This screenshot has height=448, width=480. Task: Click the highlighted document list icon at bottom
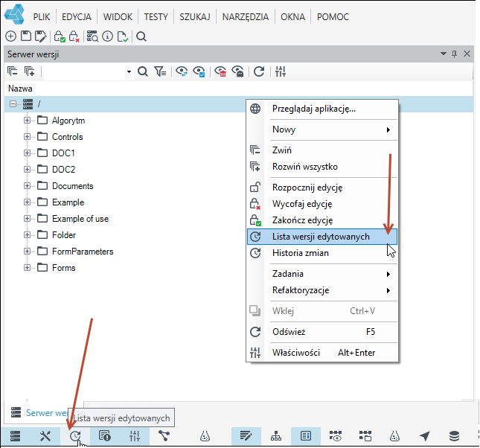click(306, 436)
